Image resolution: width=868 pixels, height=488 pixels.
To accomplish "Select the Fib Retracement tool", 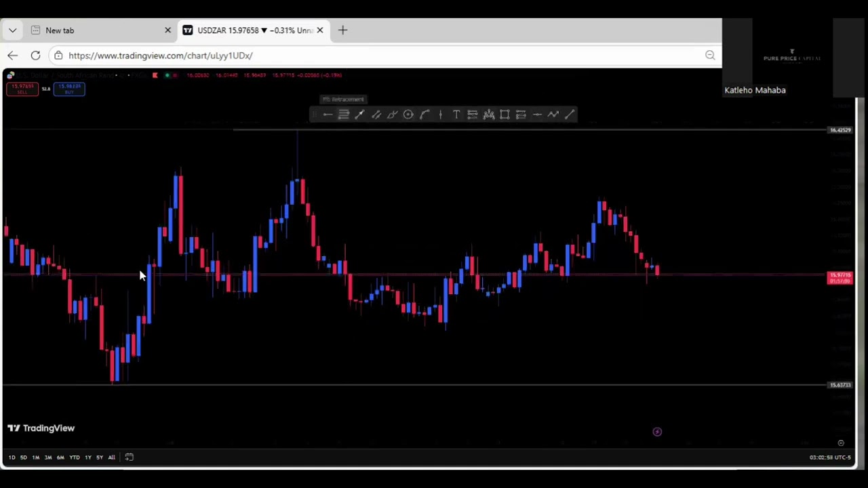I will pos(344,115).
